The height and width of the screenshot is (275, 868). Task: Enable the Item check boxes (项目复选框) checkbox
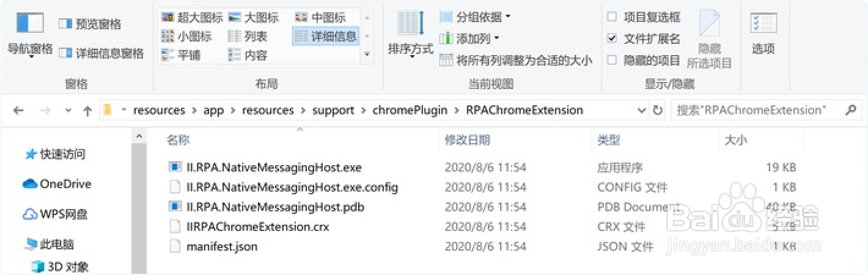pyautogui.click(x=612, y=17)
